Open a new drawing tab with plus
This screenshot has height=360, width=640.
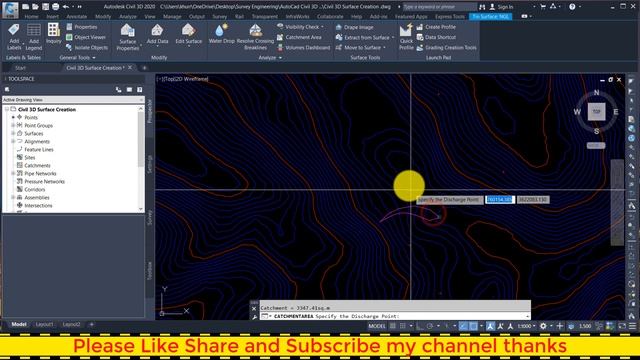tap(144, 68)
